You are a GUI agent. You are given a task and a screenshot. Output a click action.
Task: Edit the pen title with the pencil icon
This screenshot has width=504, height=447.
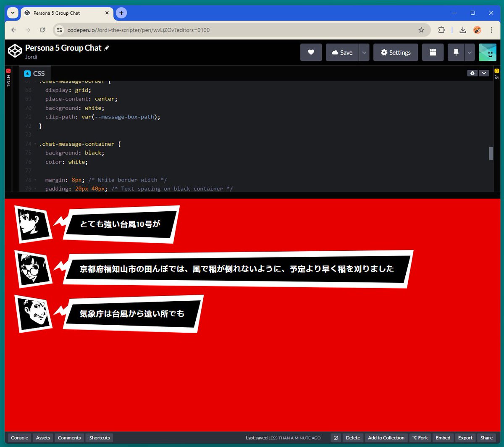[x=107, y=48]
